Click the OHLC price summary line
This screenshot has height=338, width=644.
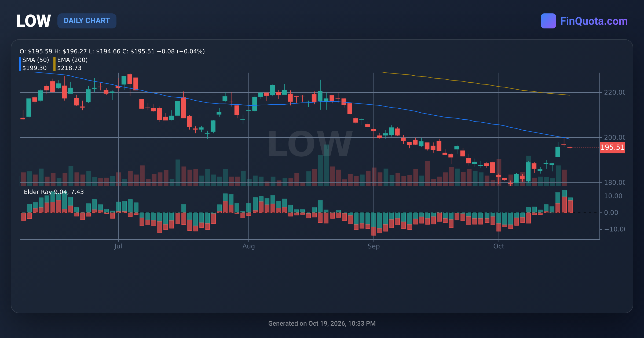[112, 51]
